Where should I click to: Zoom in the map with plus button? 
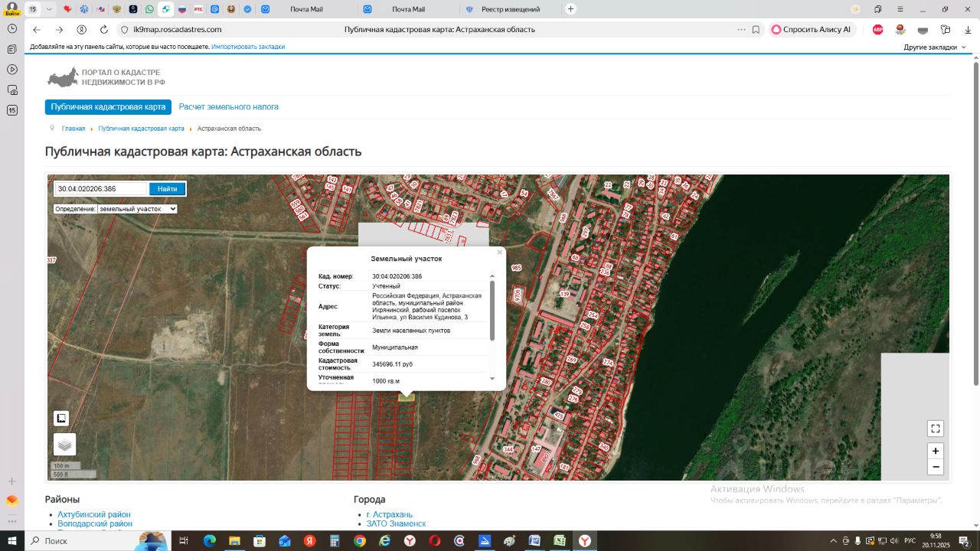click(x=935, y=451)
